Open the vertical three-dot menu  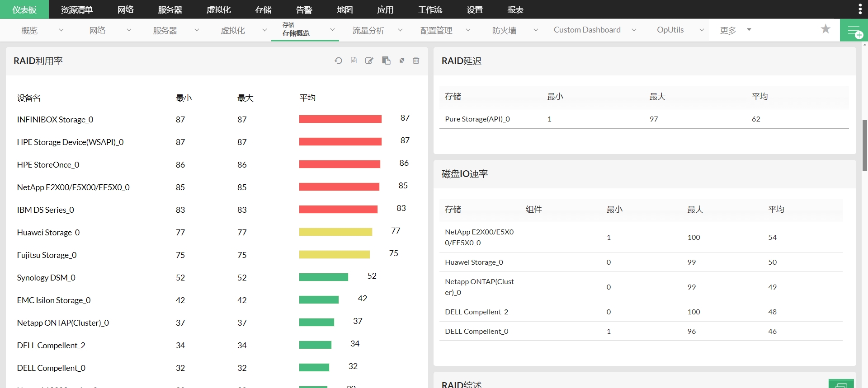tap(859, 9)
